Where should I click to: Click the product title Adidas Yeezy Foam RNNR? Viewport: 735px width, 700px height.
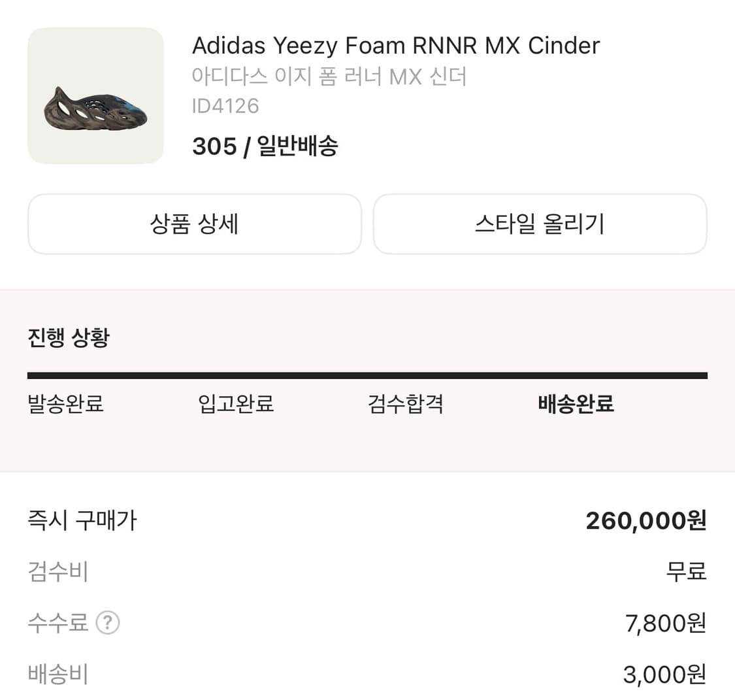pyautogui.click(x=396, y=45)
